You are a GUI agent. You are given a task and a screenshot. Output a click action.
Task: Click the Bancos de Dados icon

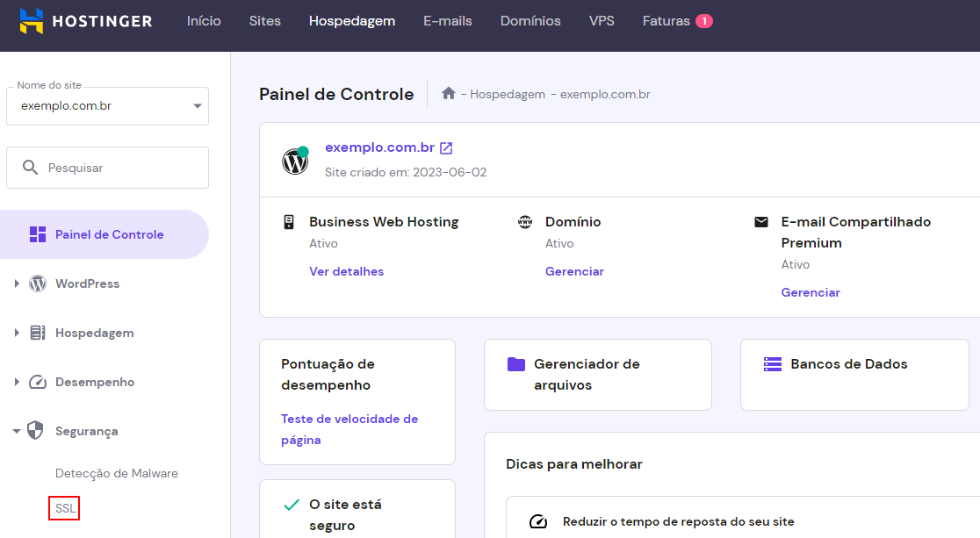771,363
